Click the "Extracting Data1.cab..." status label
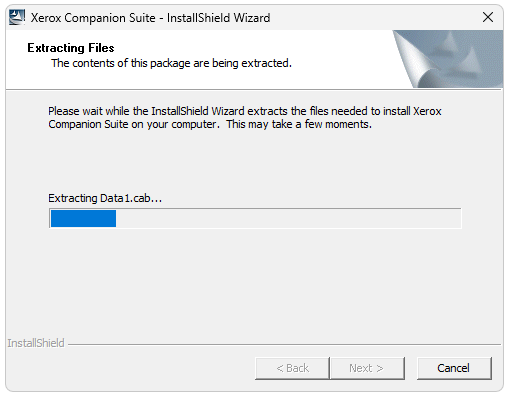Image resolution: width=508 pixels, height=394 pixels. click(x=105, y=198)
